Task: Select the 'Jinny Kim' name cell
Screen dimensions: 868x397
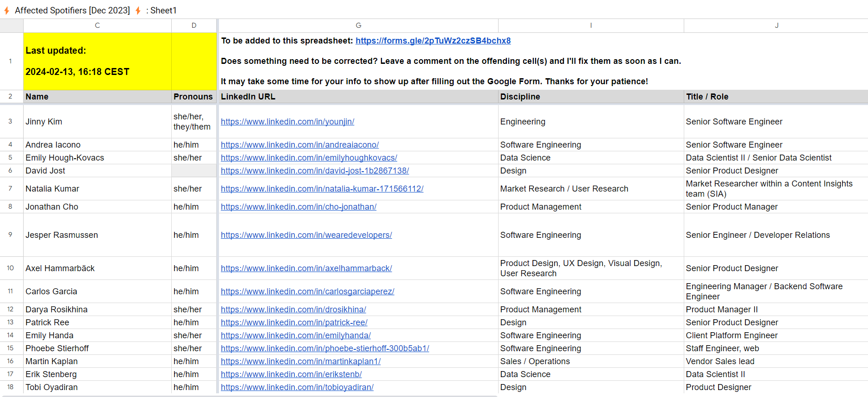Action: (x=97, y=122)
